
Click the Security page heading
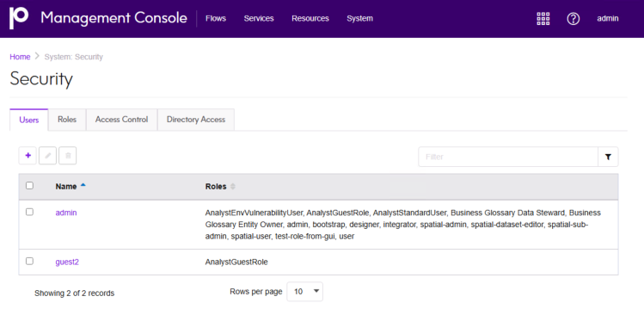41,78
